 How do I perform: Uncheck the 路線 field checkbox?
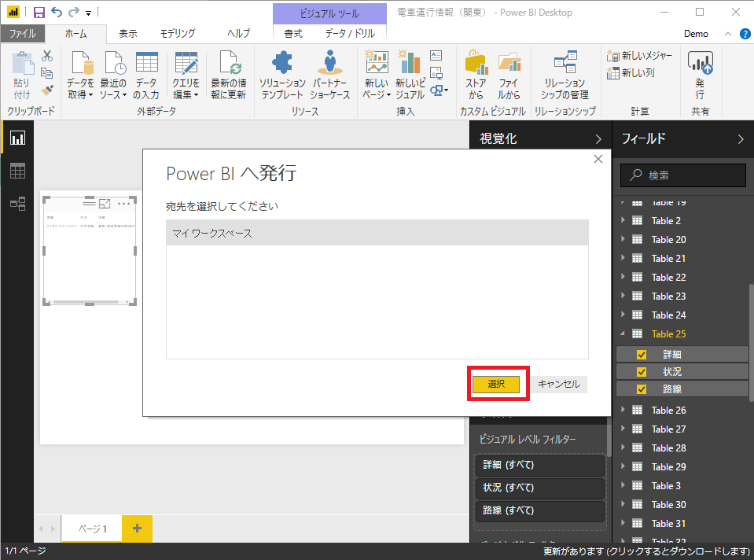click(641, 389)
